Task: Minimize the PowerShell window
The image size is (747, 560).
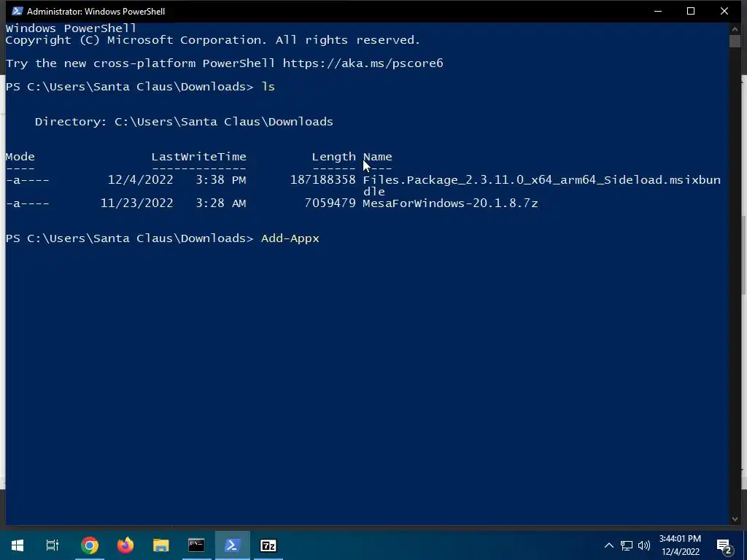Action: tap(658, 11)
